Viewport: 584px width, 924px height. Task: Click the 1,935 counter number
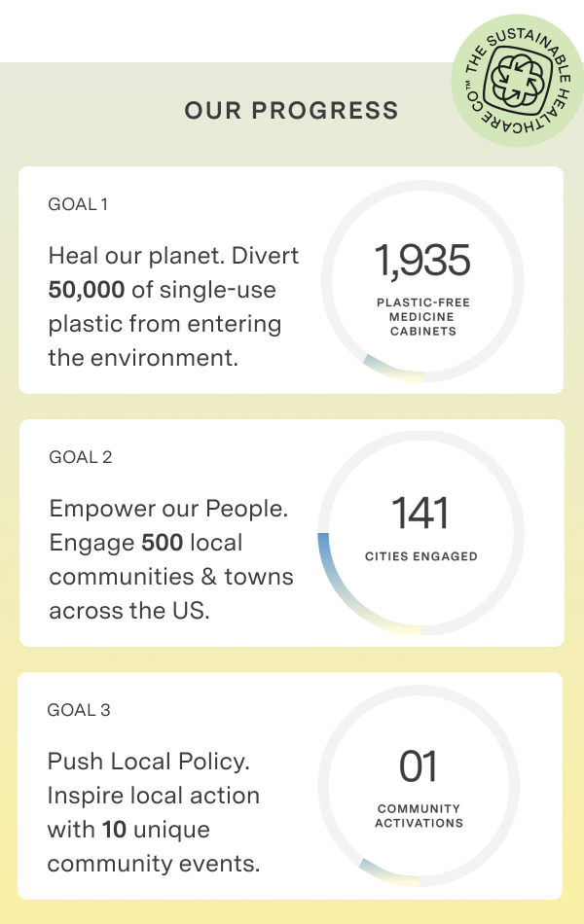(422, 260)
